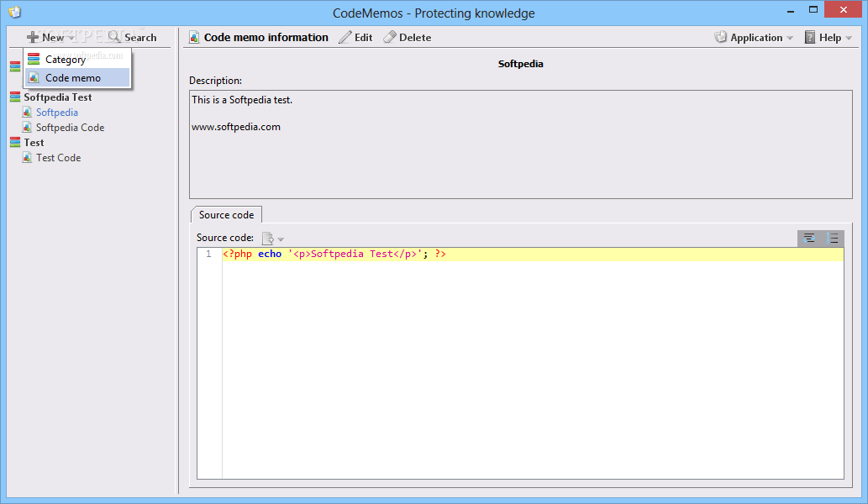Click the Softpedia memo title heading
Viewport: 868px width, 504px height.
click(x=520, y=64)
